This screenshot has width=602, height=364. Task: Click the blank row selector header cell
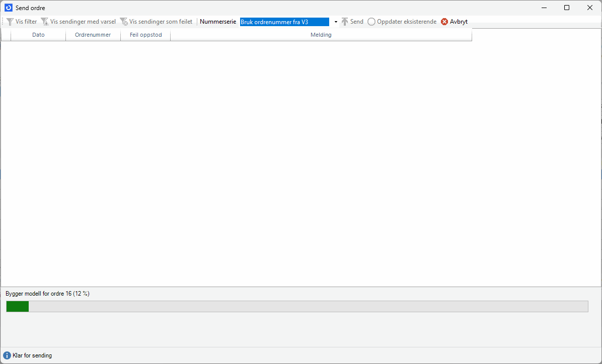6,35
